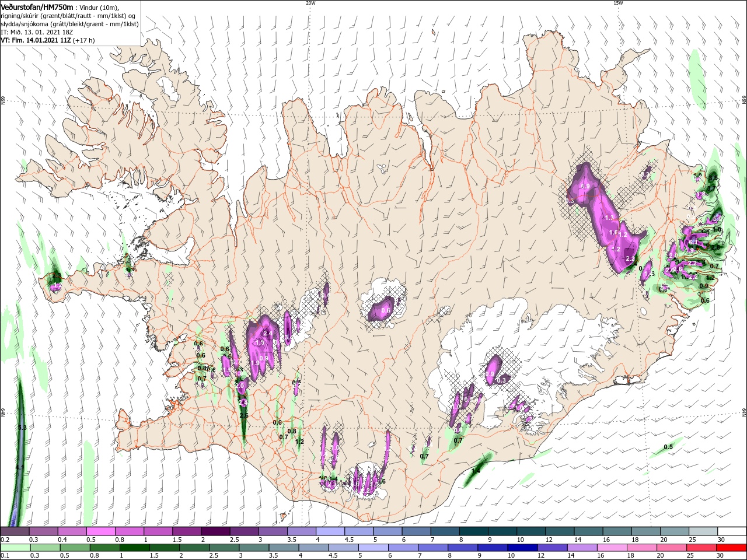Select the dark teal upper swatch for 8
747x560 pixels.
click(x=474, y=531)
